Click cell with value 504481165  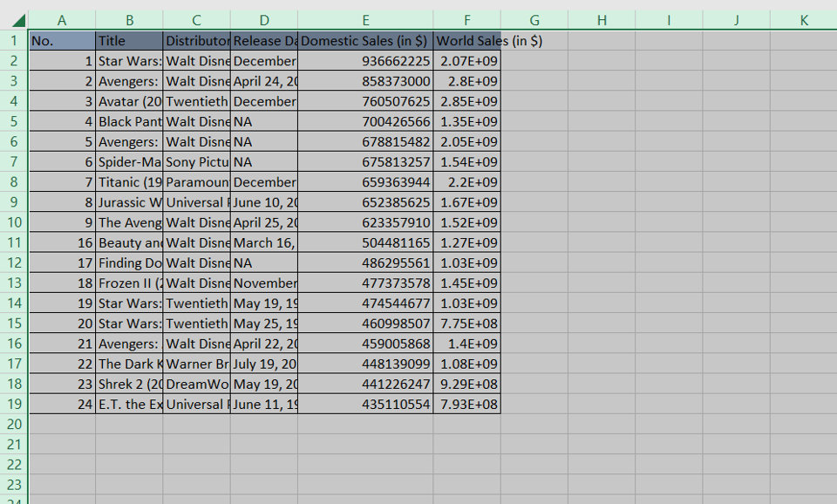click(x=365, y=242)
